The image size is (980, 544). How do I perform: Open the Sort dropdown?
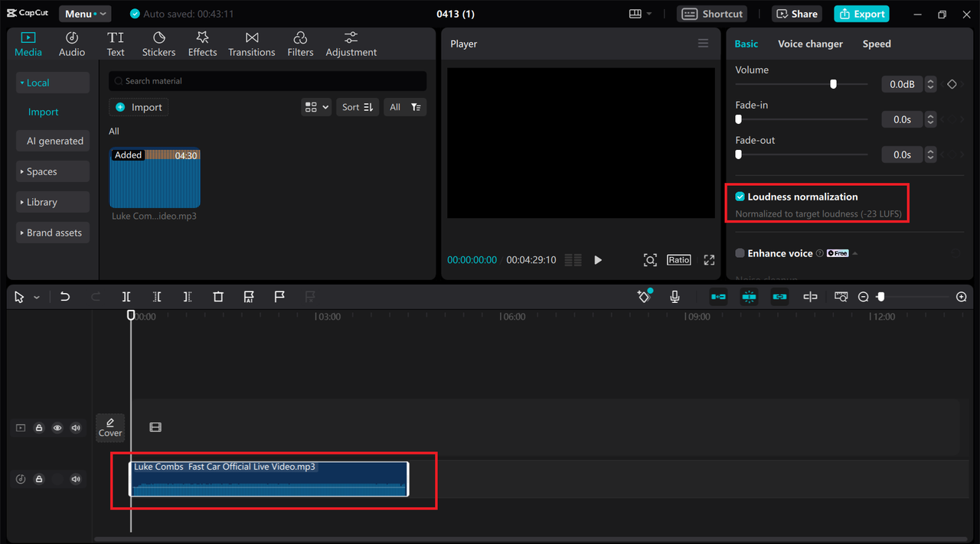[358, 107]
